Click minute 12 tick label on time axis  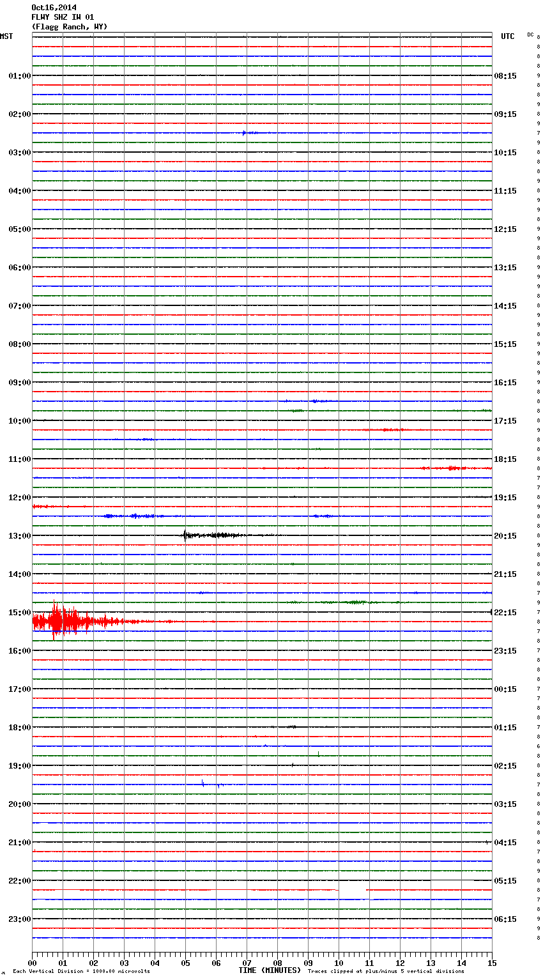(400, 963)
